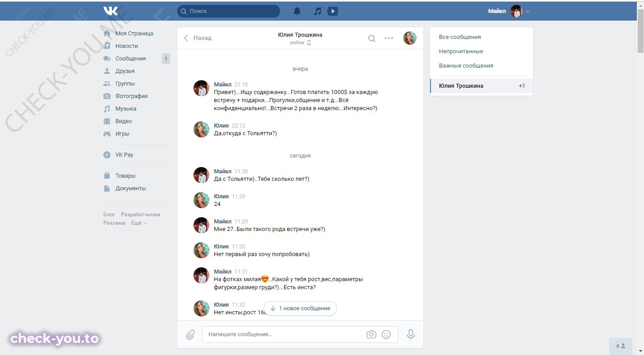Click the person icon beside Друзья
Screen dimensions: 644x355
107,71
